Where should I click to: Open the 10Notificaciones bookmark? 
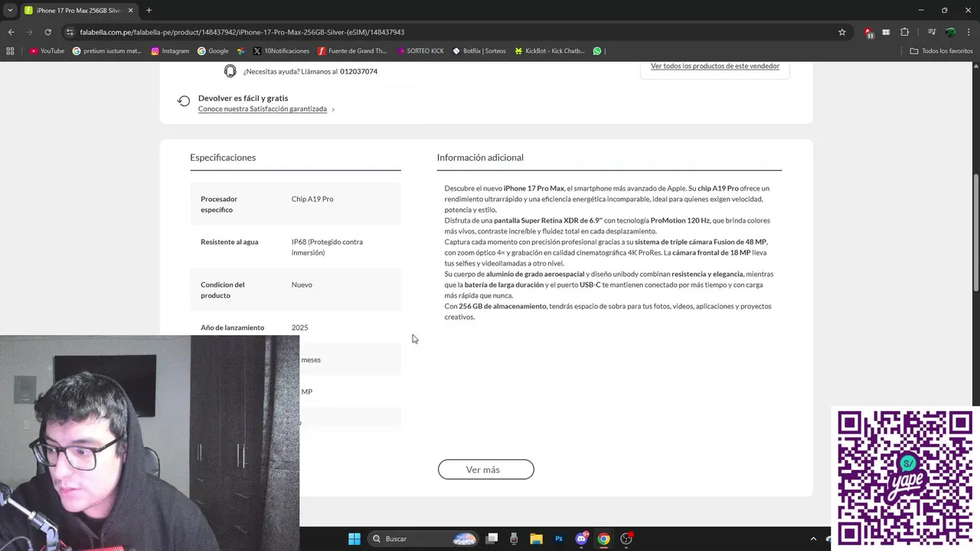coord(281,51)
